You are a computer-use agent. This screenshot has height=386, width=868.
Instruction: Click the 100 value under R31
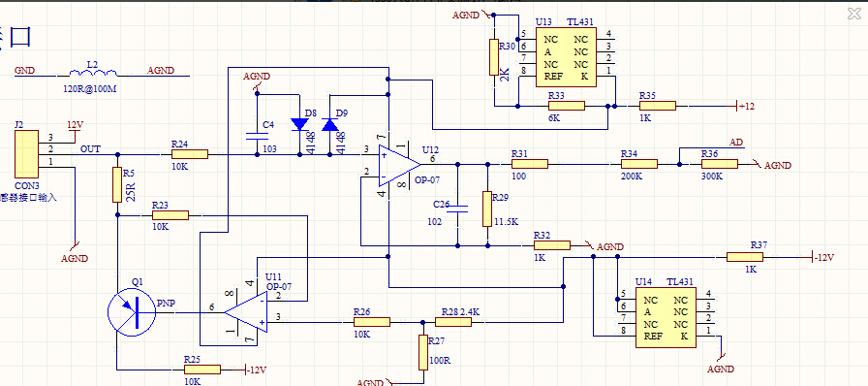click(x=518, y=177)
